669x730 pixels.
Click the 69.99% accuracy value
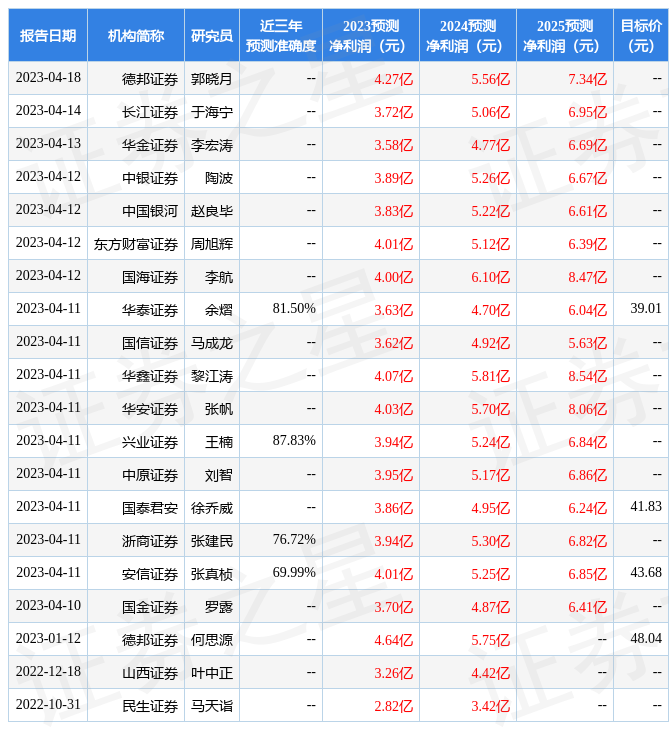[x=294, y=573]
